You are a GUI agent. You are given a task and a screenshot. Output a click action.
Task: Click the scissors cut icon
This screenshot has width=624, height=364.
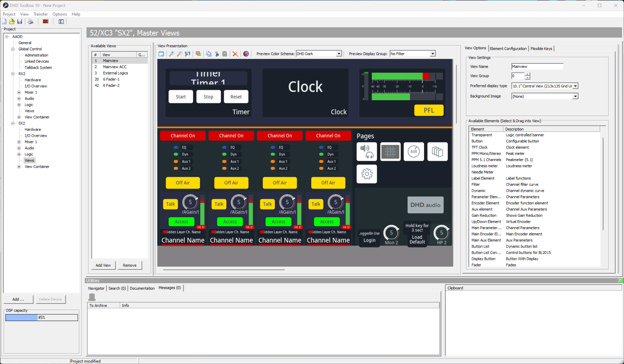217,54
